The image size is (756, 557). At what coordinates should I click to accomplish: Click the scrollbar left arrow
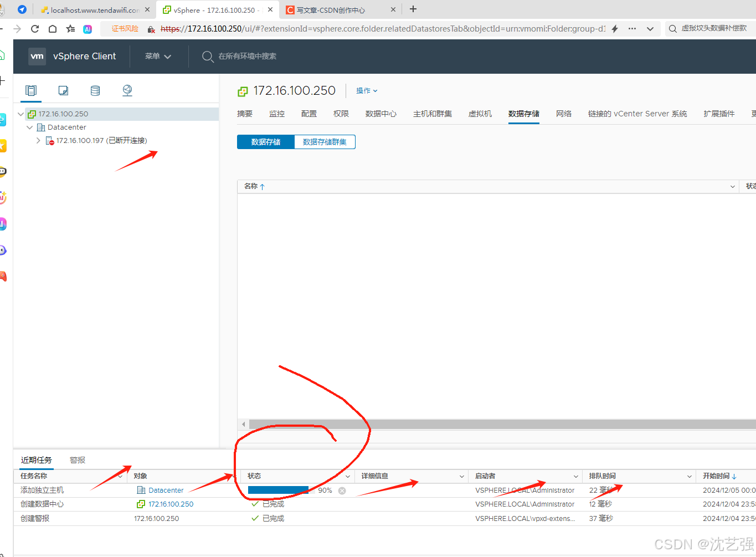[x=243, y=425]
